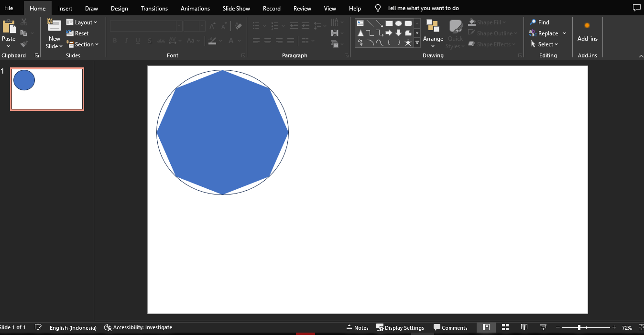This screenshot has height=335, width=644.
Task: Open the Insert tab
Action: coord(65,8)
